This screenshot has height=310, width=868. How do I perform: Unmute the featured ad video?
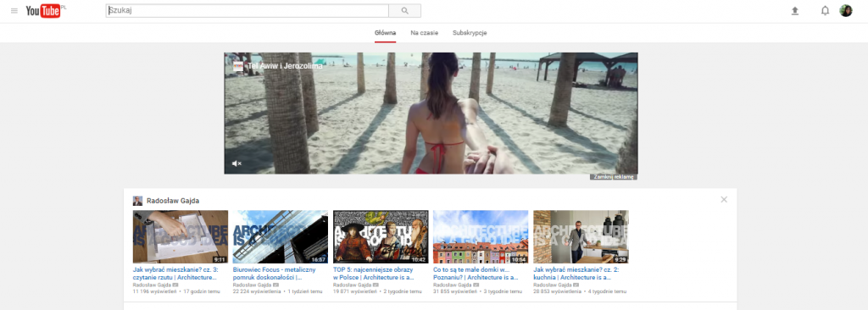(x=236, y=163)
